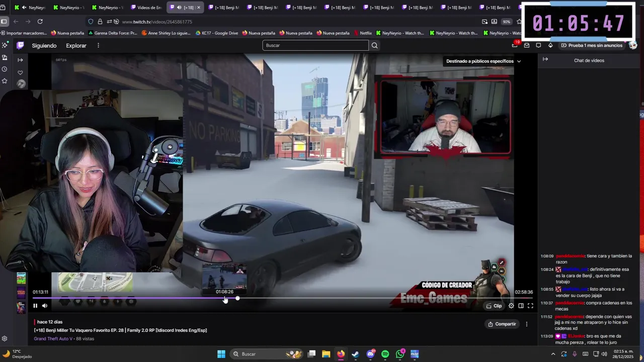Open the user avatar menu
Image resolution: width=644 pixels, height=362 pixels.
click(x=633, y=45)
